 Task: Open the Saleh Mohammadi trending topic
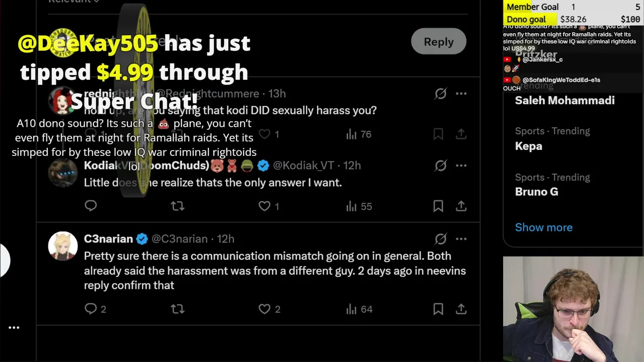[x=565, y=101]
